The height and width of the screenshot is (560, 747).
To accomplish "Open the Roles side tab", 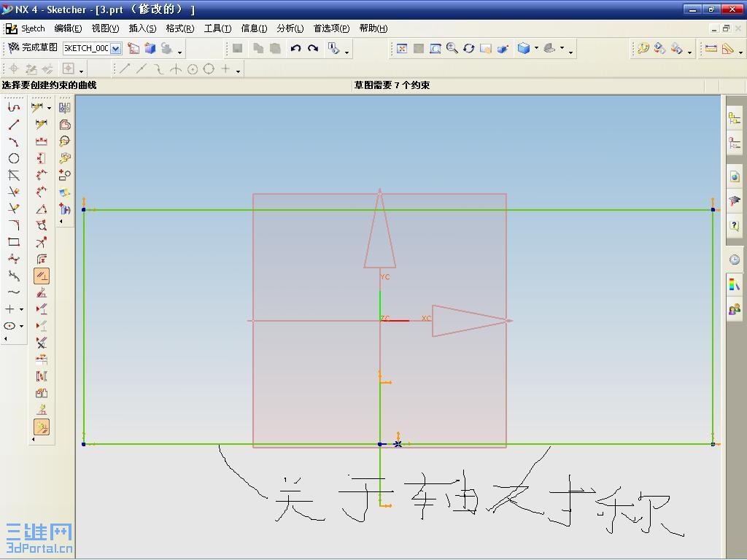I will (735, 309).
